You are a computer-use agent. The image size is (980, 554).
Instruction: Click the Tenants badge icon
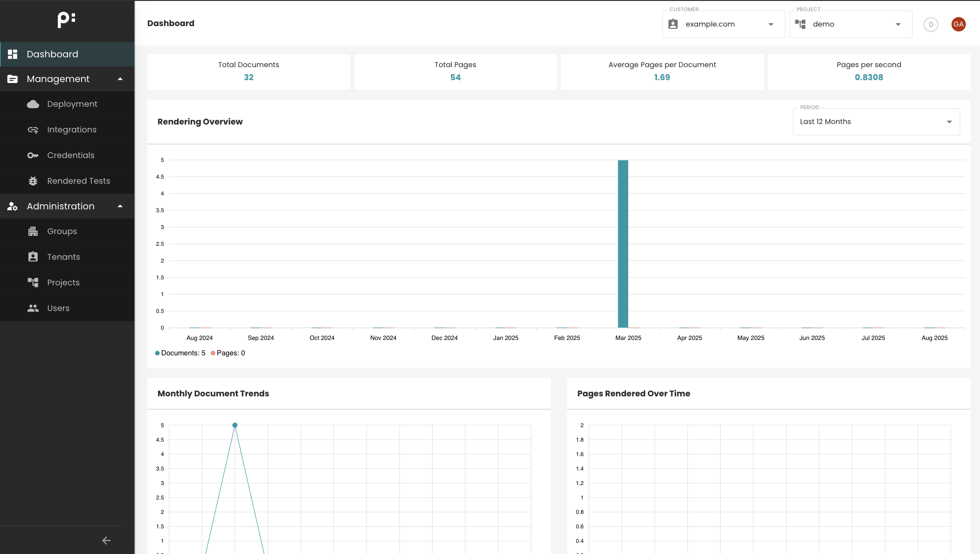pyautogui.click(x=33, y=257)
